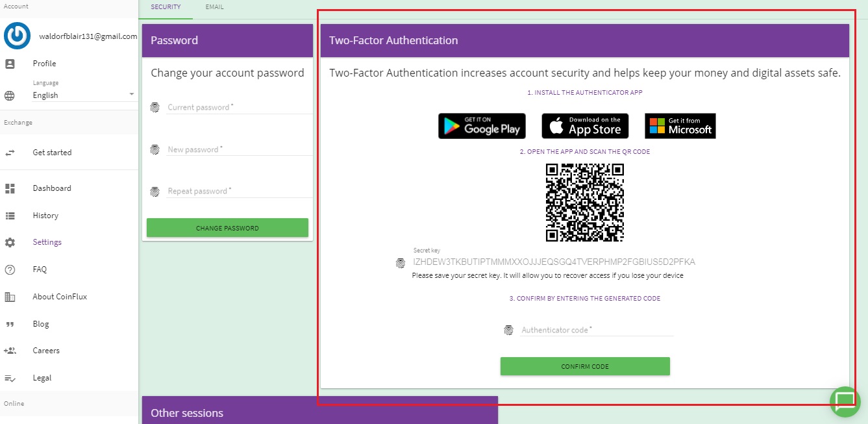The width and height of the screenshot is (868, 424).
Task: Click the Settings gear icon
Action: 10,242
